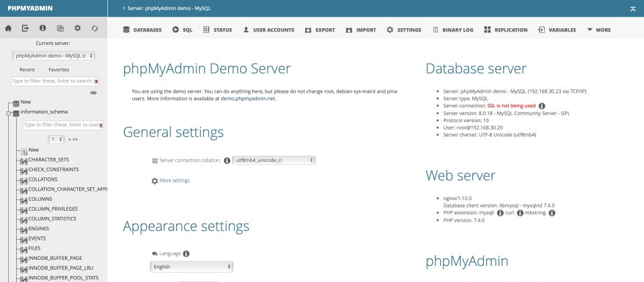644x282 pixels.
Task: Click the PHPMYADMIN logo text
Action: click(x=30, y=8)
